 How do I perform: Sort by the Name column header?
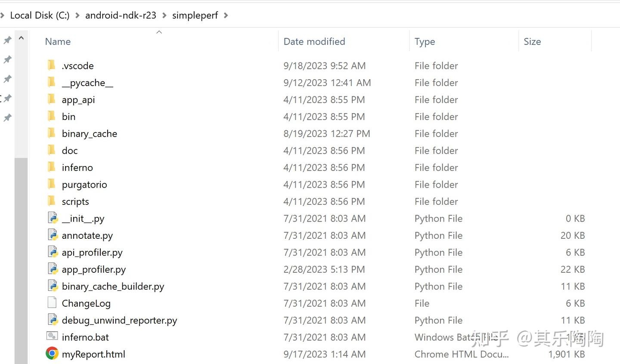(x=58, y=42)
